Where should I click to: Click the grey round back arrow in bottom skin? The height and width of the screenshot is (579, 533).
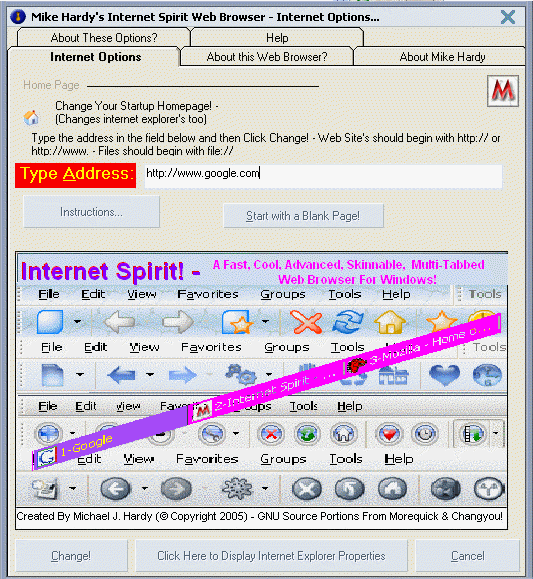115,488
